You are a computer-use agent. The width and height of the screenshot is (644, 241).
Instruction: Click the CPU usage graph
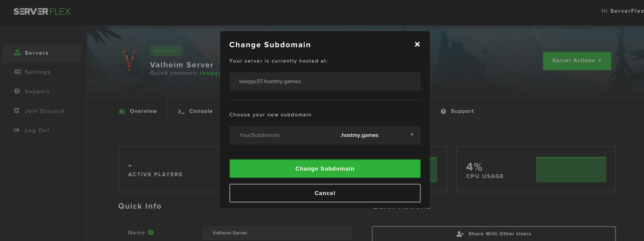[x=571, y=170]
